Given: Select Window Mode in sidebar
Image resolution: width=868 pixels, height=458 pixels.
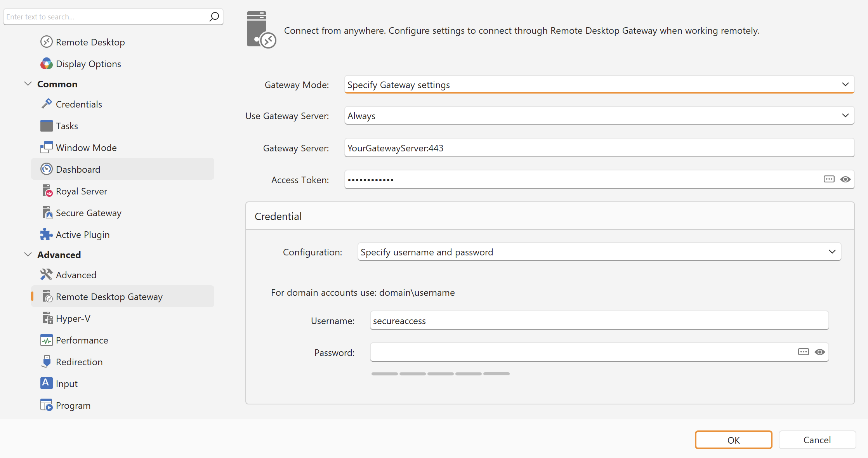Looking at the screenshot, I should [123, 147].
